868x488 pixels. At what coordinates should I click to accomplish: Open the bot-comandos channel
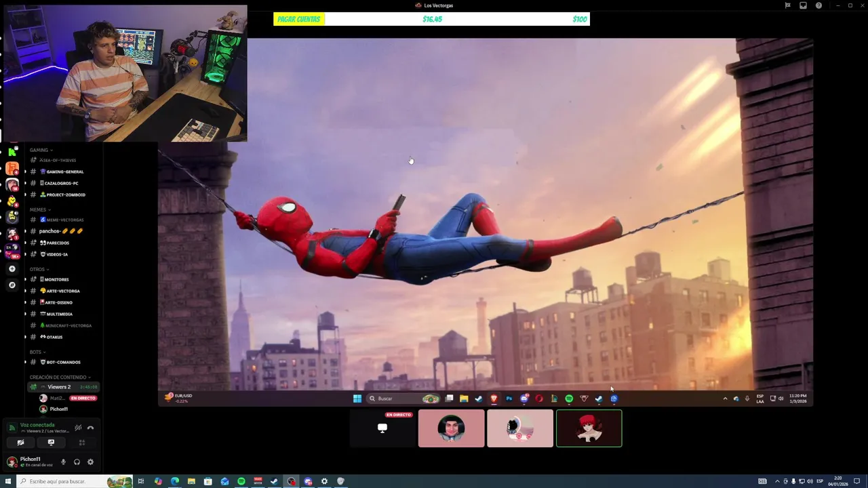coord(62,362)
